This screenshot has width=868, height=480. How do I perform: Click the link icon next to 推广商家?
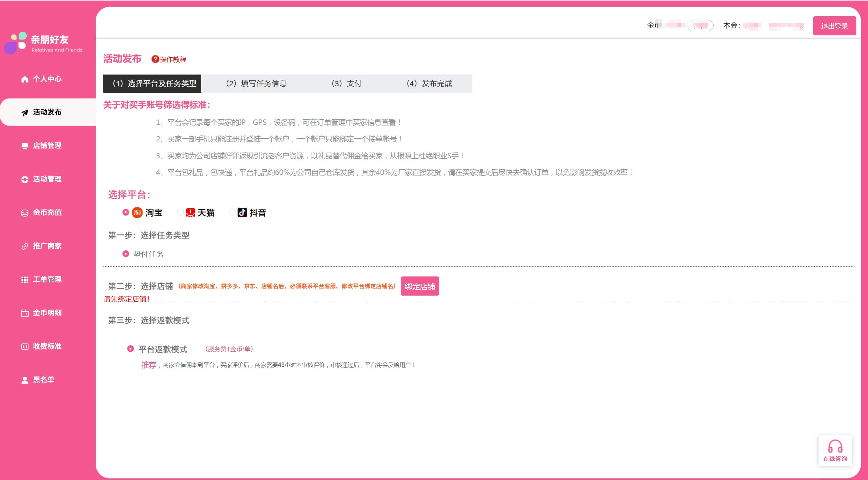[25, 246]
